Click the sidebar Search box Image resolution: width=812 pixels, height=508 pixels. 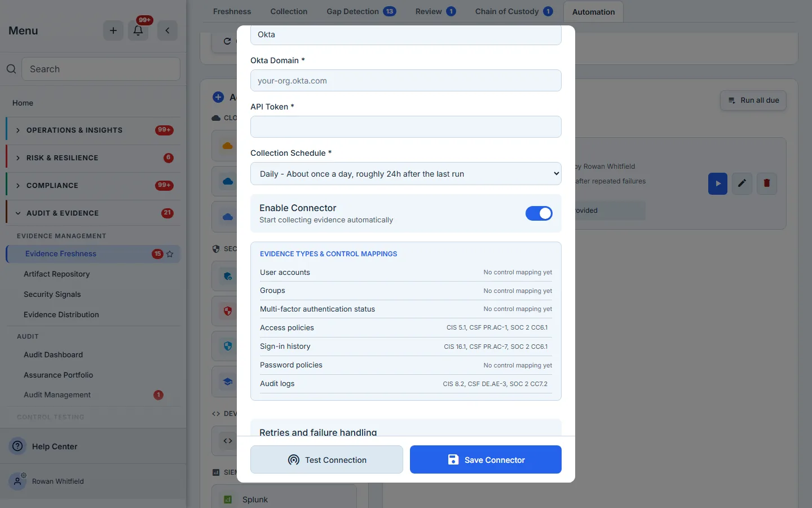click(101, 69)
